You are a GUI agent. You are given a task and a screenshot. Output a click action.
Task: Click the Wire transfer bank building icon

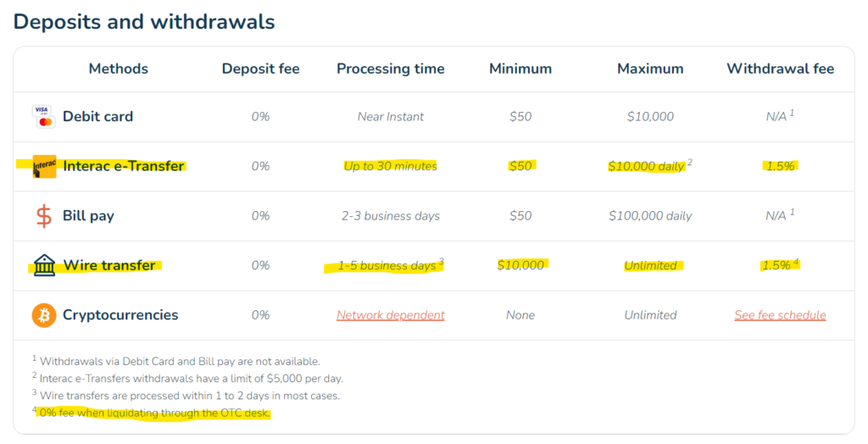(x=44, y=265)
